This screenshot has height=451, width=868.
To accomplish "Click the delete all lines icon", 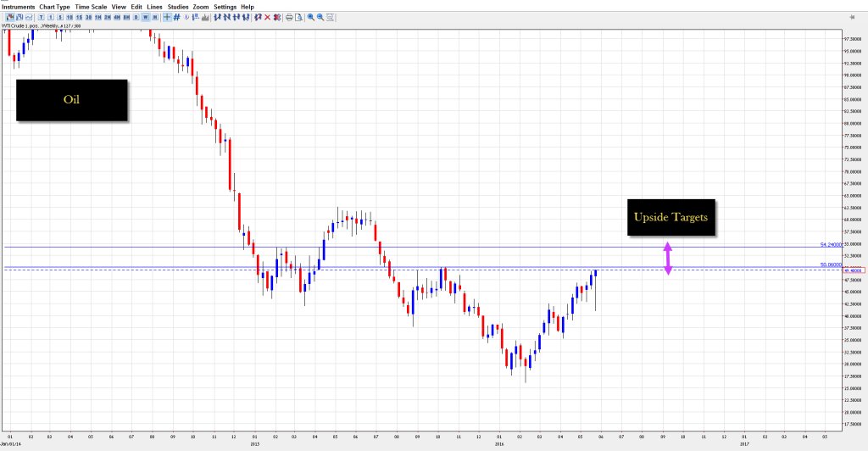I will coord(277,17).
